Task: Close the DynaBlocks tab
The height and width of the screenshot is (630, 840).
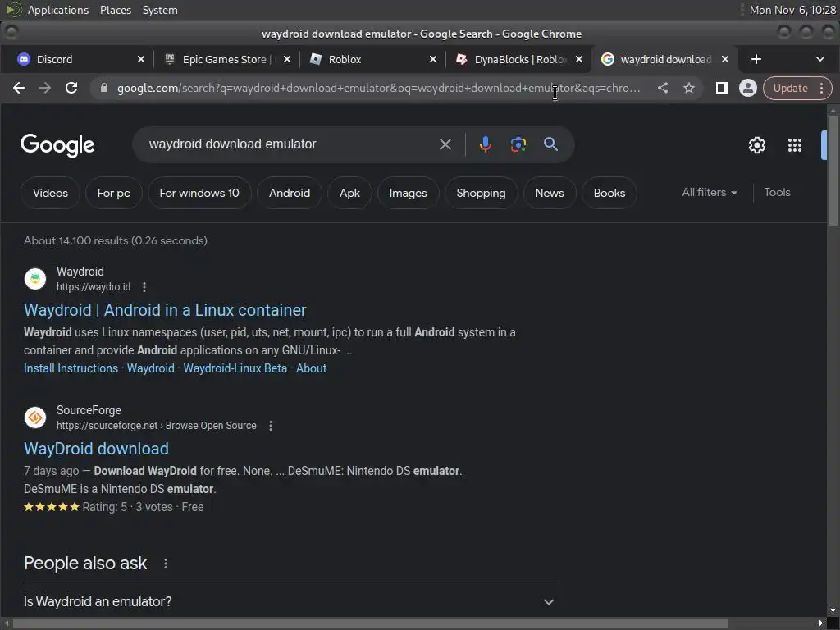Action: tap(579, 59)
